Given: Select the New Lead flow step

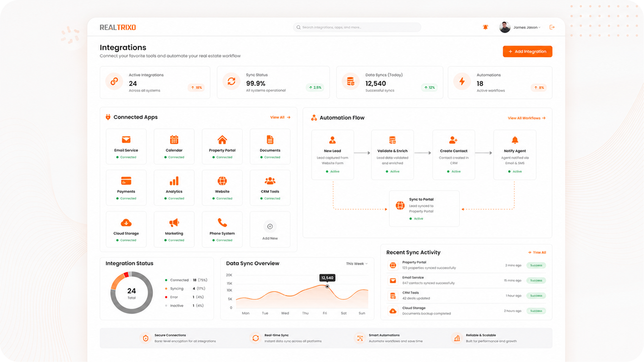Looking at the screenshot, I should 333,155.
